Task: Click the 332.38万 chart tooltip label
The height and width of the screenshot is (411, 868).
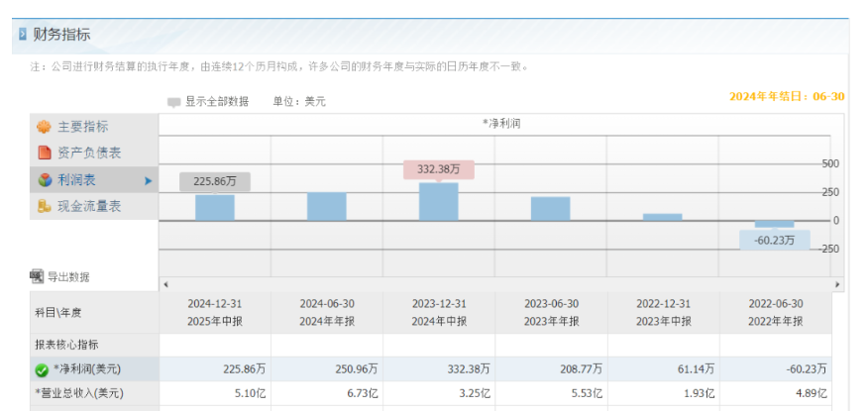Action: (x=438, y=169)
